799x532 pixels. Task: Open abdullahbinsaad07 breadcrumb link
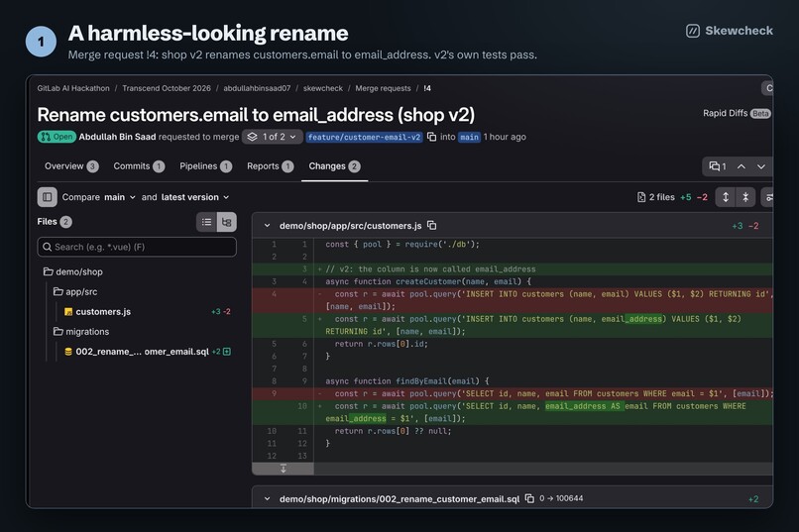(257, 88)
